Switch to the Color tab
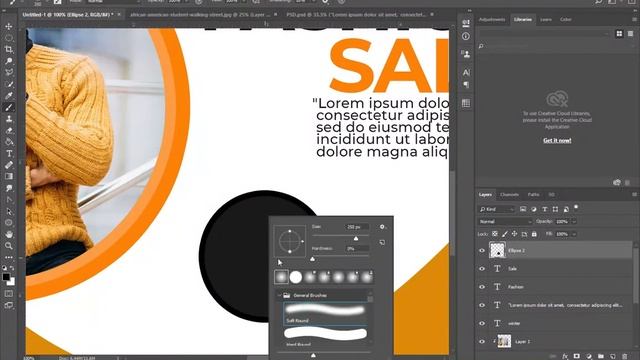 tap(566, 19)
